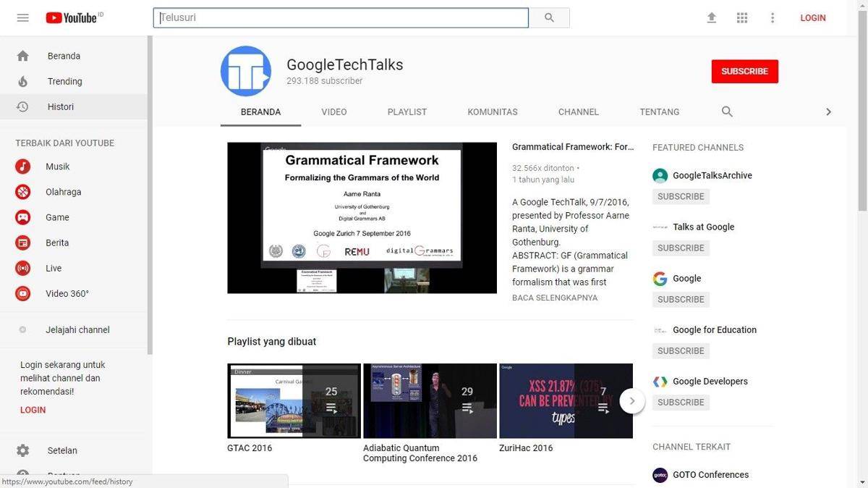Image resolution: width=868 pixels, height=488 pixels.
Task: Switch to the CHANNEL tab
Action: [579, 112]
